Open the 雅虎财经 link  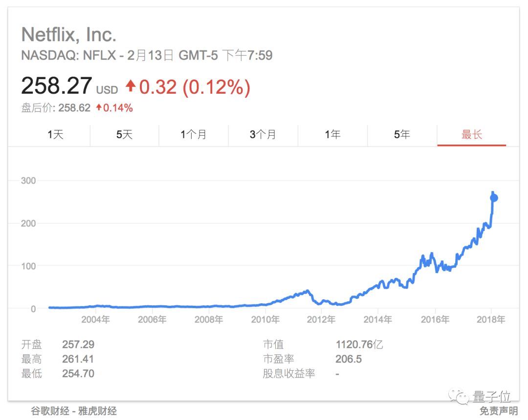pos(98,411)
